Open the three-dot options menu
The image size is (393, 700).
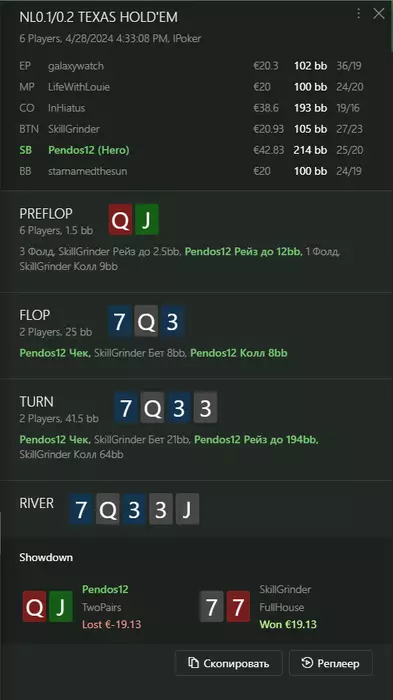pos(358,13)
